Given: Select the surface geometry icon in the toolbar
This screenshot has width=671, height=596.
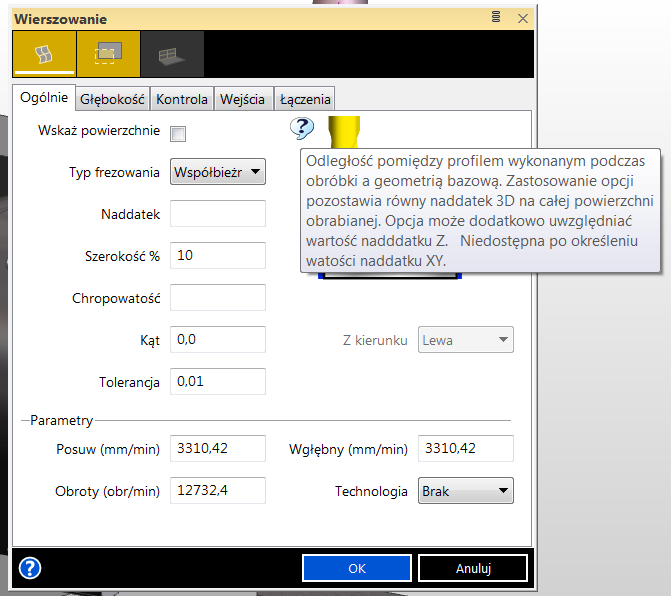Looking at the screenshot, I should [x=44, y=54].
